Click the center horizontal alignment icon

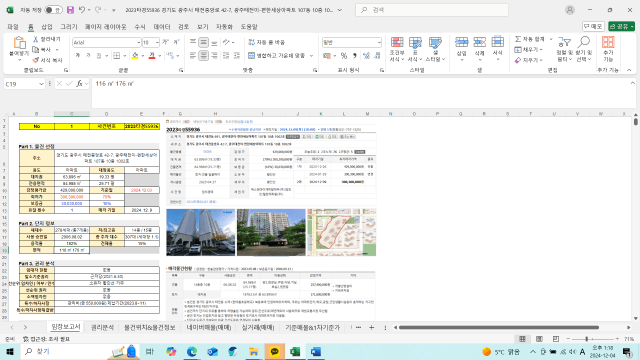204,56
